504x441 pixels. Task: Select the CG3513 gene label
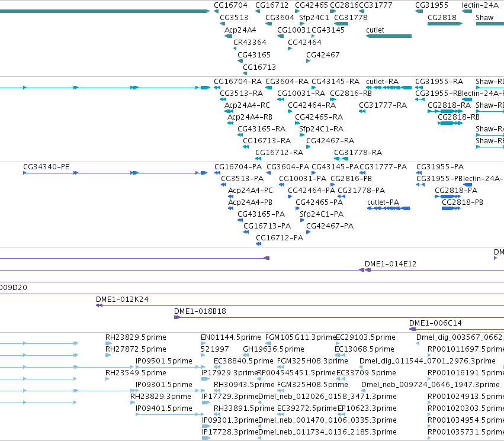click(234, 18)
